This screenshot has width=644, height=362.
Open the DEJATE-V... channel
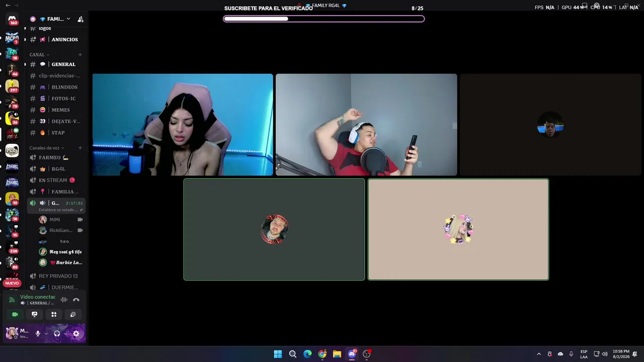coord(56,121)
